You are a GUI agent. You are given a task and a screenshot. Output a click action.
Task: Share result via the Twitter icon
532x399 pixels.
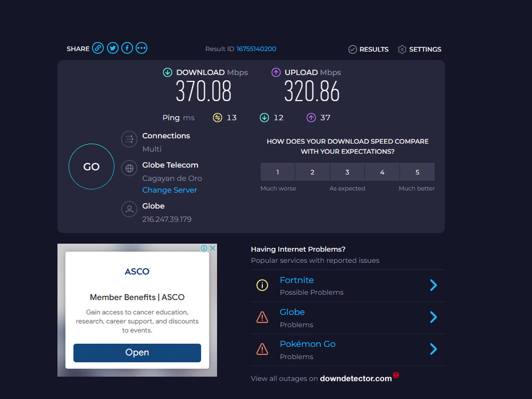pos(112,48)
